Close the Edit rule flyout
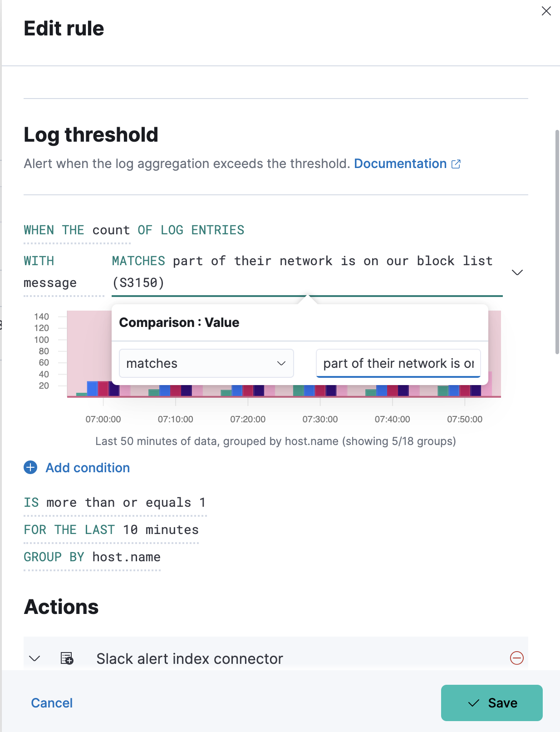The width and height of the screenshot is (560, 732). (x=546, y=11)
